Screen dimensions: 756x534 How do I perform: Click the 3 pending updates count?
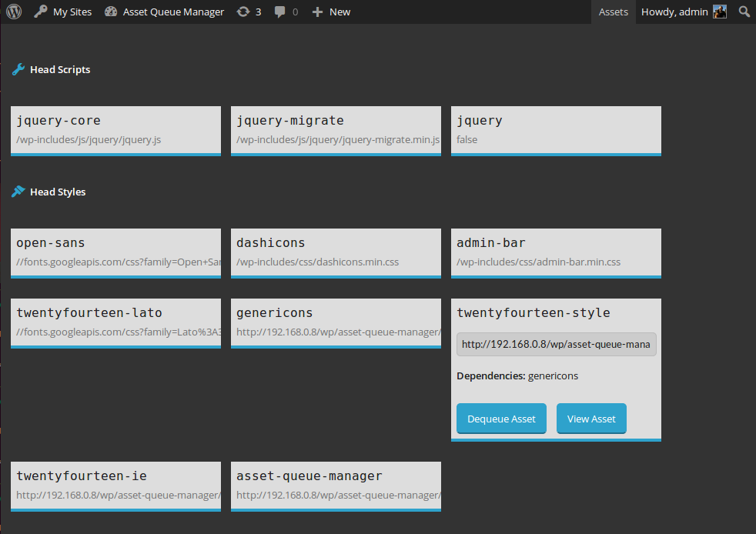pos(259,12)
